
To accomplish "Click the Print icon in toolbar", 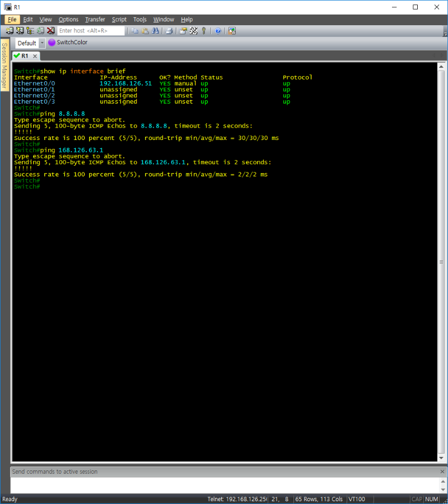I will (x=169, y=31).
